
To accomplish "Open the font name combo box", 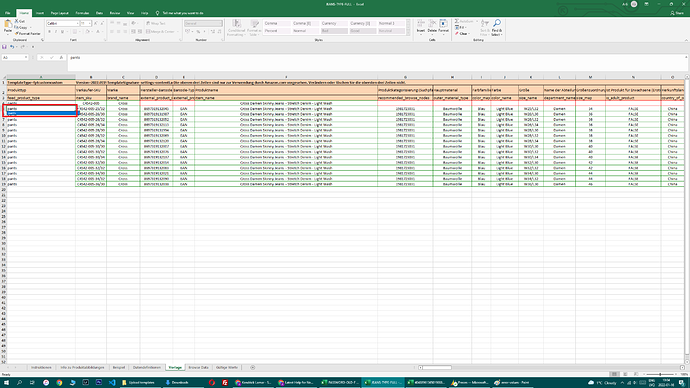I will (x=63, y=23).
